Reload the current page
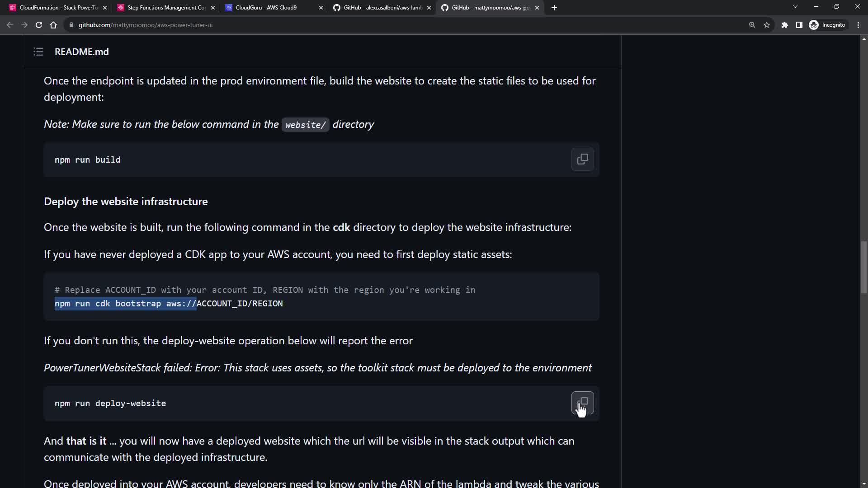Image resolution: width=868 pixels, height=488 pixels. coord(39,25)
